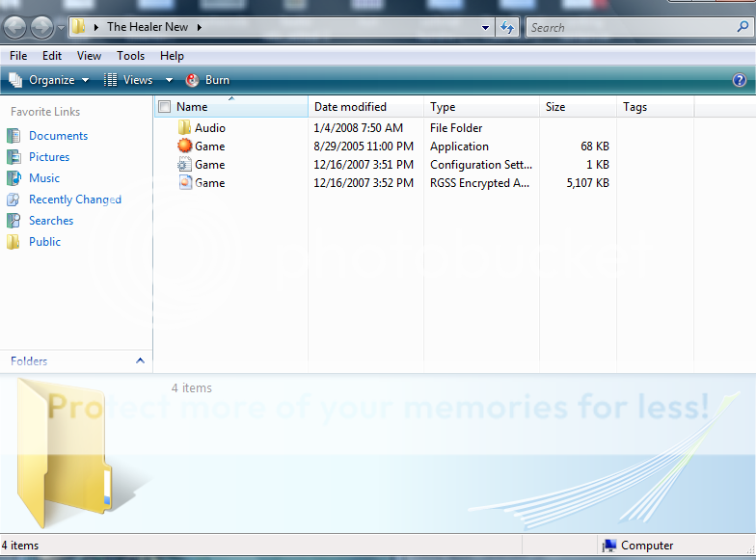Click the Game configuration settings file icon
The height and width of the screenshot is (560, 756).
(x=185, y=165)
